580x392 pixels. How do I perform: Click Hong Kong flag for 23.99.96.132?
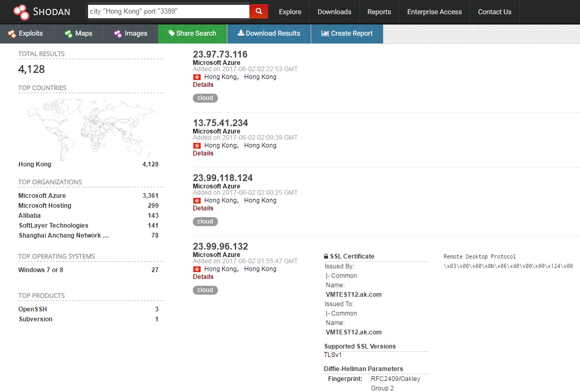(x=197, y=270)
